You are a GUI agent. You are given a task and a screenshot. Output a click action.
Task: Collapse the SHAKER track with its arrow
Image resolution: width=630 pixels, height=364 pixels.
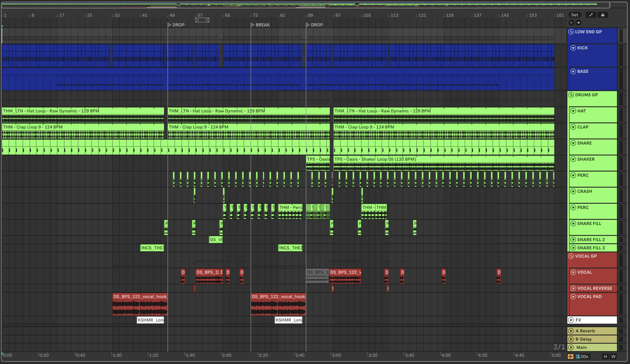point(573,159)
